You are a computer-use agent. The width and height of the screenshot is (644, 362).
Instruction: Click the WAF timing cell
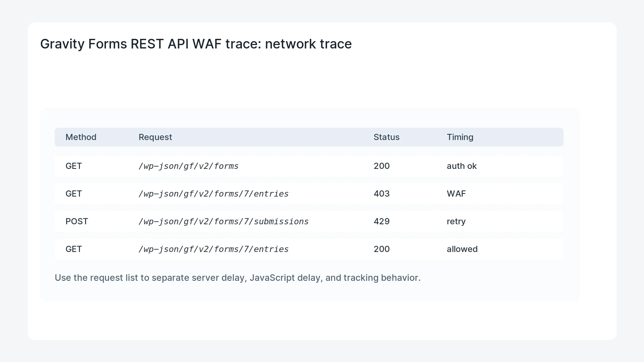click(x=456, y=194)
